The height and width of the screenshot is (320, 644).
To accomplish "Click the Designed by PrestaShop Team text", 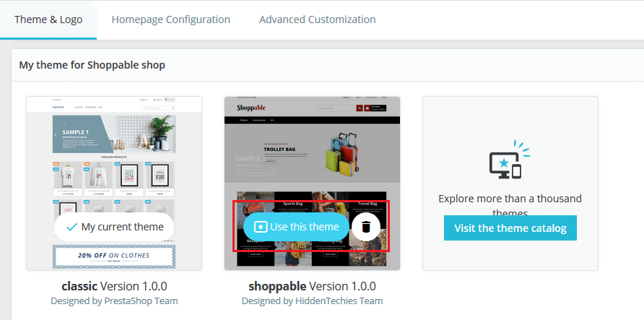I will (x=114, y=300).
